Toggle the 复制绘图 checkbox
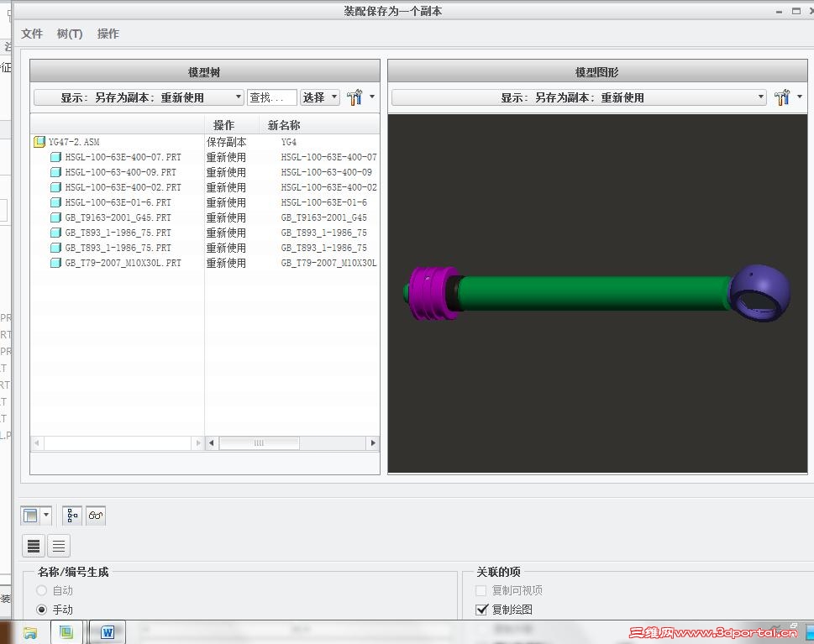 481,610
